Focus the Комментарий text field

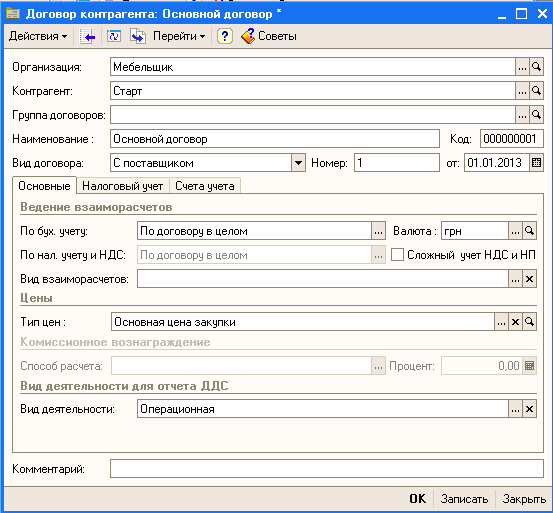pyautogui.click(x=327, y=469)
